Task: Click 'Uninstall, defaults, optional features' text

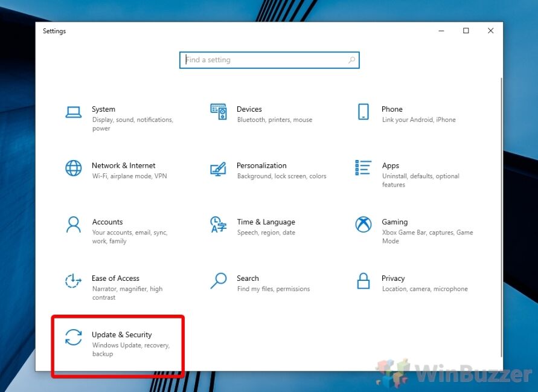Action: click(x=420, y=180)
